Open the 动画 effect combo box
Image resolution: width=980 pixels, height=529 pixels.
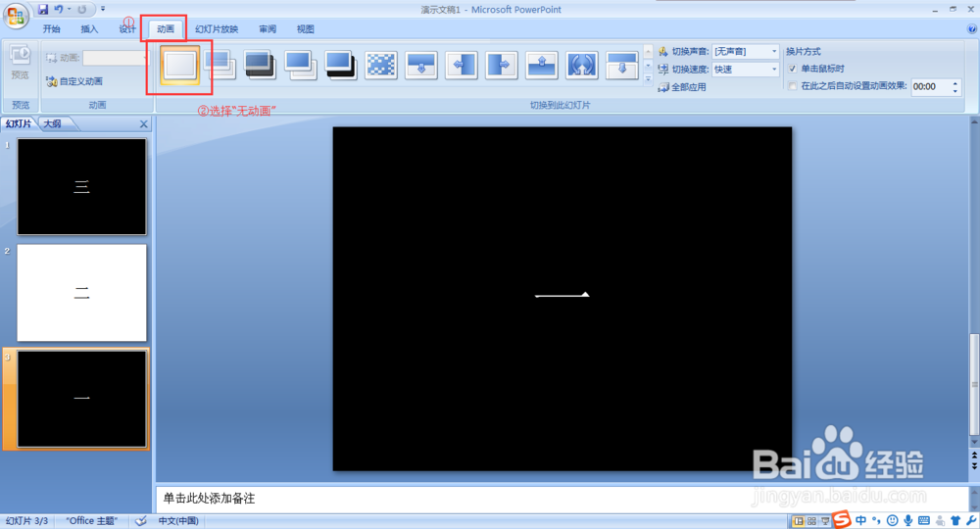117,58
